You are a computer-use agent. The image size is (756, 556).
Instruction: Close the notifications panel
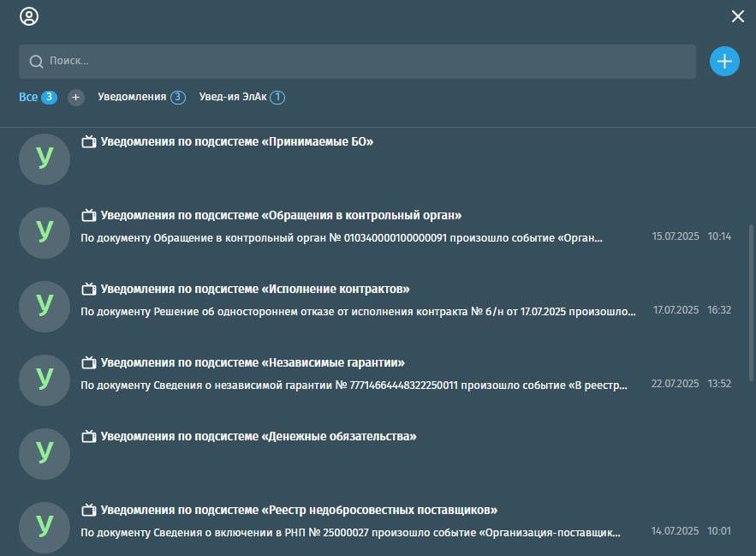point(737,16)
